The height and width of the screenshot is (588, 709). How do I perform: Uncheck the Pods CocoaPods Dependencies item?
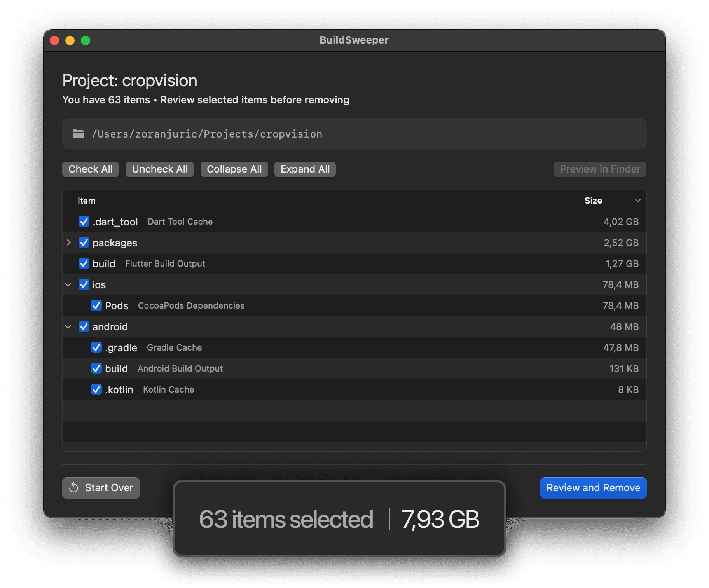point(96,305)
